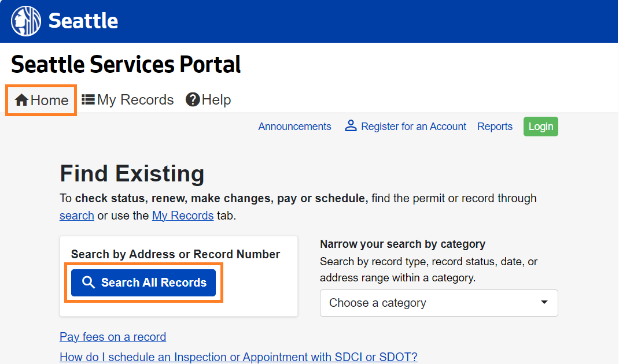Open the Announcements link

294,127
